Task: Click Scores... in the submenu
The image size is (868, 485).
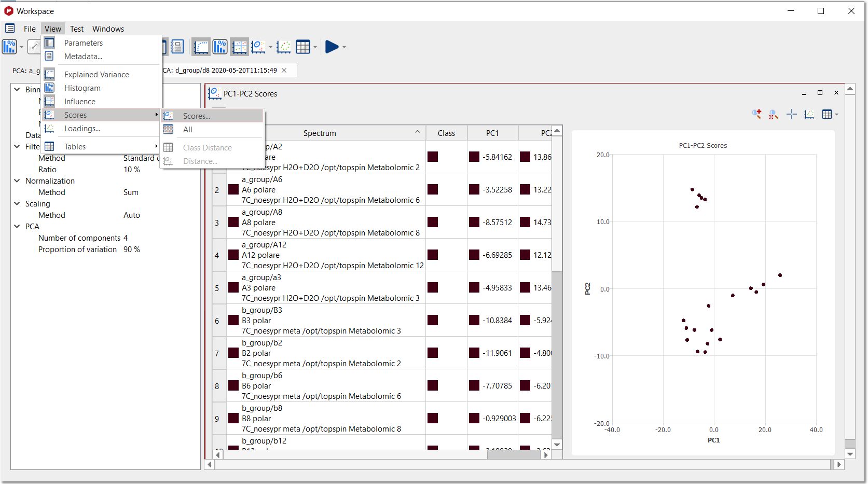Action: tap(212, 116)
